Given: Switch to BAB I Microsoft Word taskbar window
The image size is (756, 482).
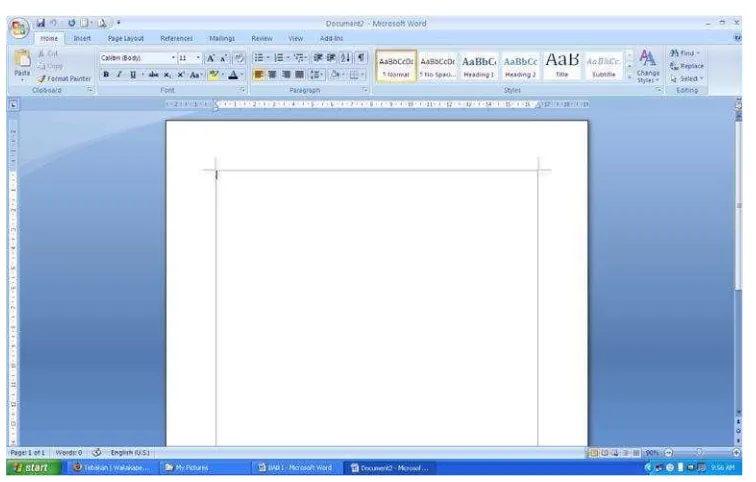Looking at the screenshot, I should pos(295,468).
